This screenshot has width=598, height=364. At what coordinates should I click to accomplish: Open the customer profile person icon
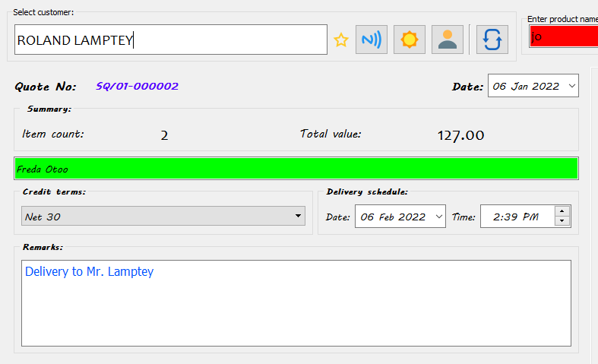(x=448, y=40)
